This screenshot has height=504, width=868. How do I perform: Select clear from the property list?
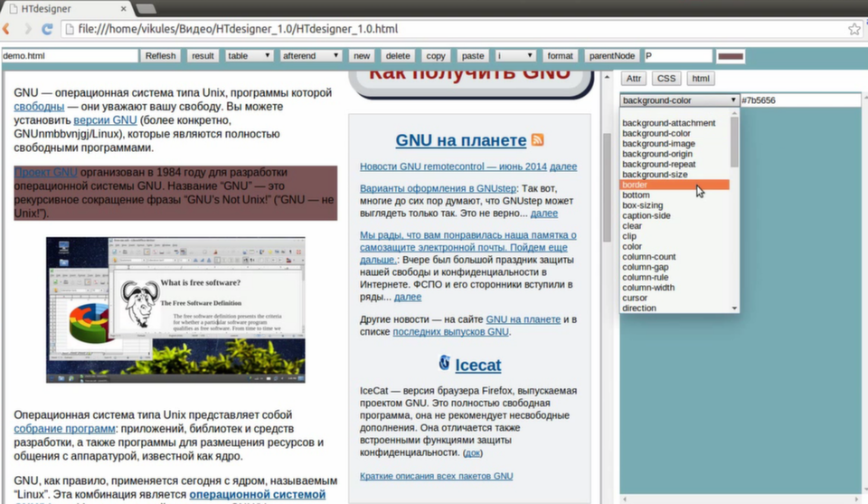tap(632, 226)
